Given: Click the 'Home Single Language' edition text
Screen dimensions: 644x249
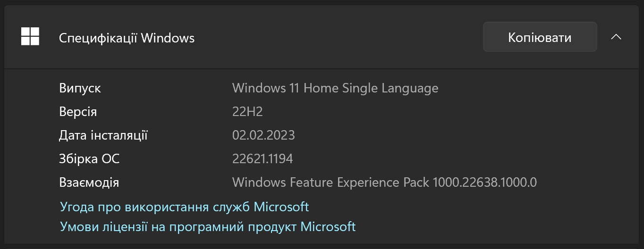Looking at the screenshot, I should (x=371, y=88).
